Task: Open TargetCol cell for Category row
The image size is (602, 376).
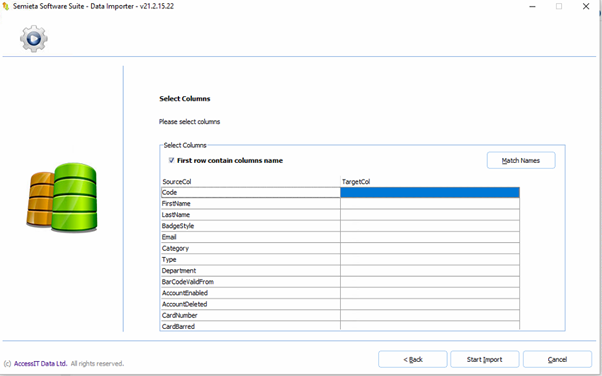Action: (430, 248)
